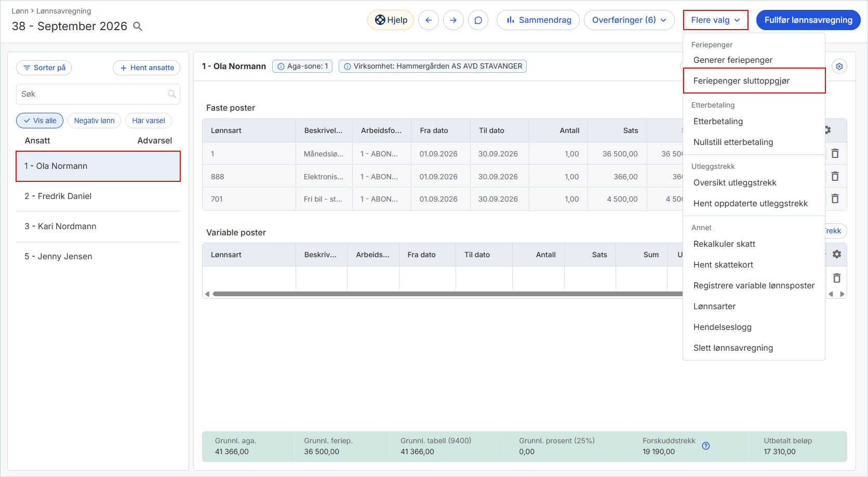The width and height of the screenshot is (868, 477).
Task: Toggle the Vis alle filter chip
Action: [x=40, y=121]
